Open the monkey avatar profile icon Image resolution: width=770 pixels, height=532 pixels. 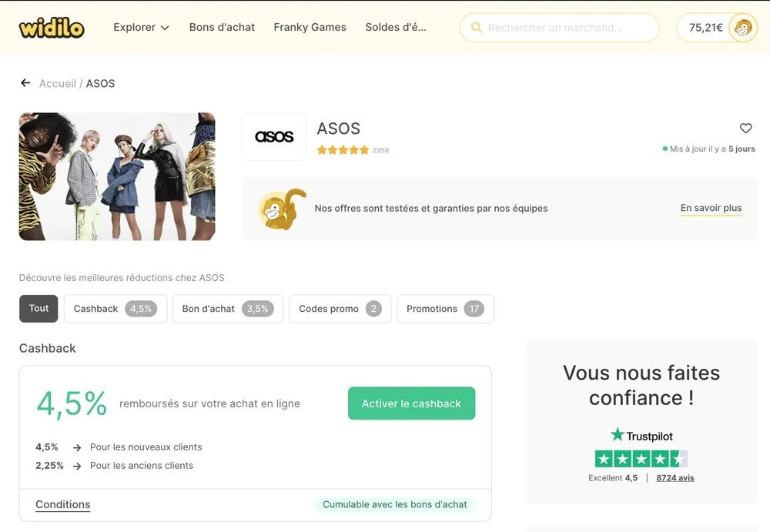[x=742, y=28]
